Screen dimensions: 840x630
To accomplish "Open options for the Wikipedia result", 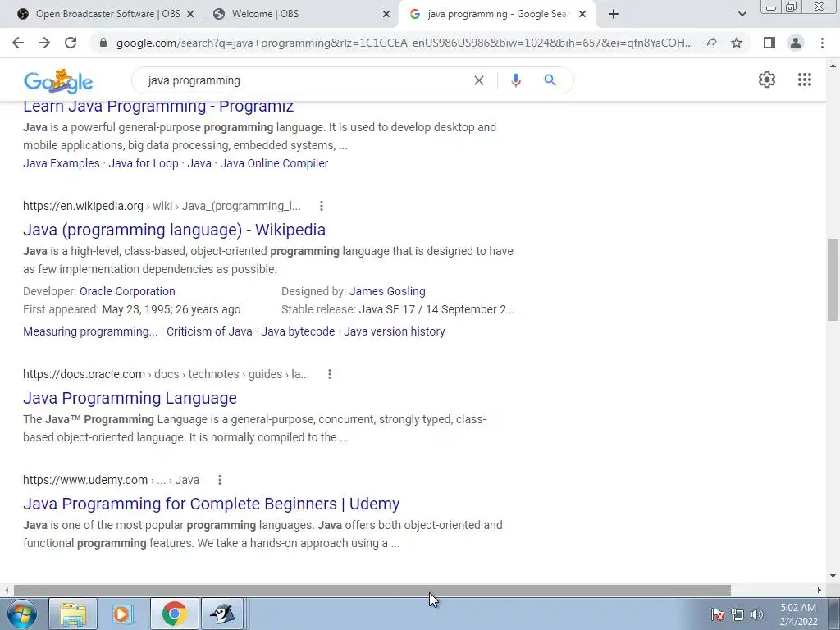I will 321,206.
